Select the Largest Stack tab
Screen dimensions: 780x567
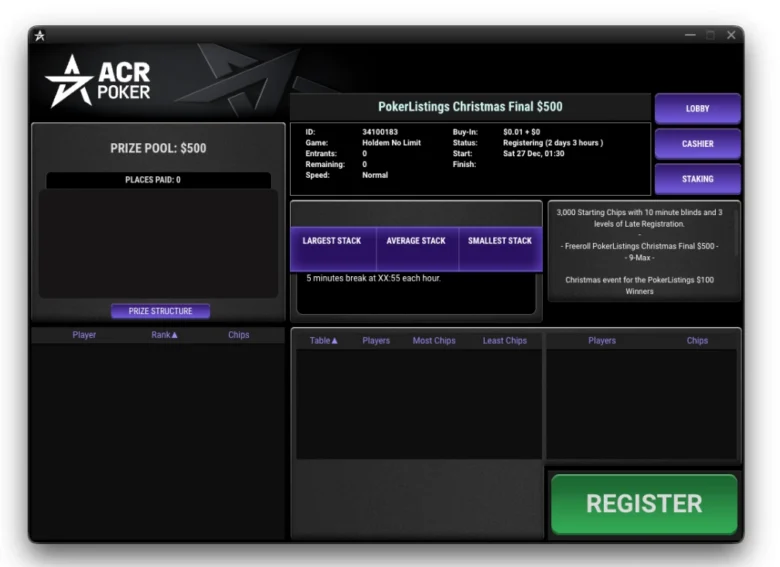[332, 248]
